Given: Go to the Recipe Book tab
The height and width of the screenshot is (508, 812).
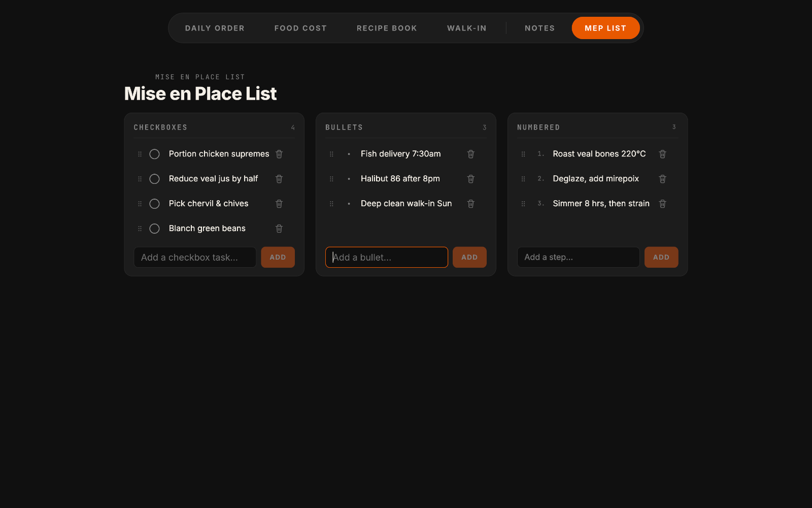Looking at the screenshot, I should click(387, 28).
